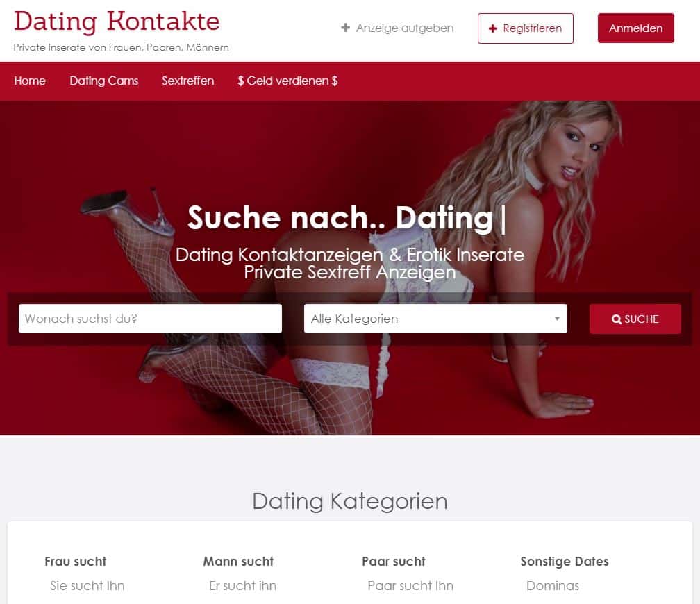Click the Anmelden button
Viewport: 700px width, 604px height.
635,28
